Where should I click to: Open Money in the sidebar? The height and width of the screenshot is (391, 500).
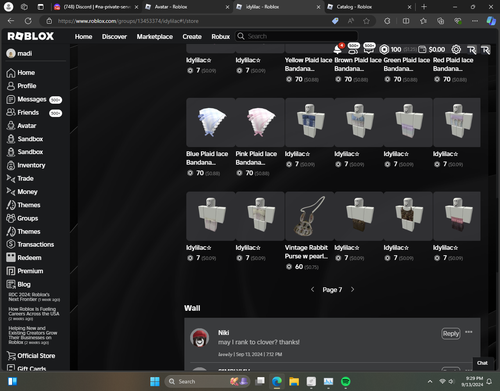[22, 192]
